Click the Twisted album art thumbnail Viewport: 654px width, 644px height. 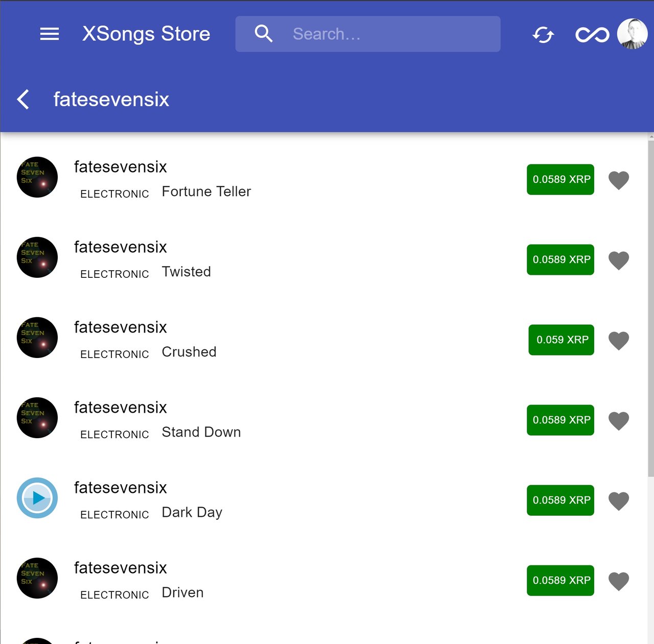pyautogui.click(x=37, y=257)
